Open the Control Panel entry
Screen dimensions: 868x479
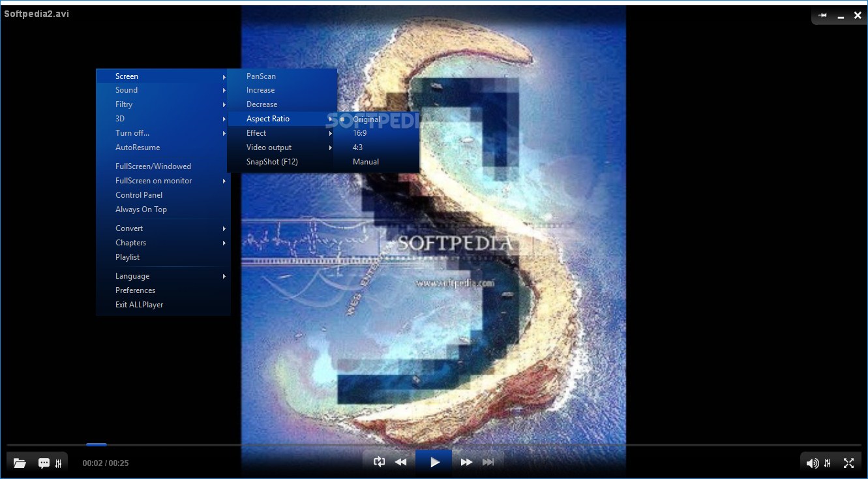click(163, 195)
